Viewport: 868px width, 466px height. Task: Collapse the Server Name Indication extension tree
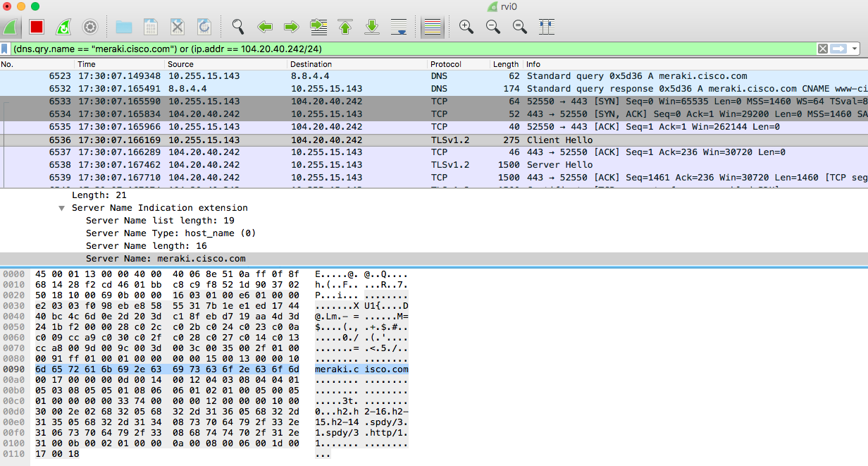point(61,207)
